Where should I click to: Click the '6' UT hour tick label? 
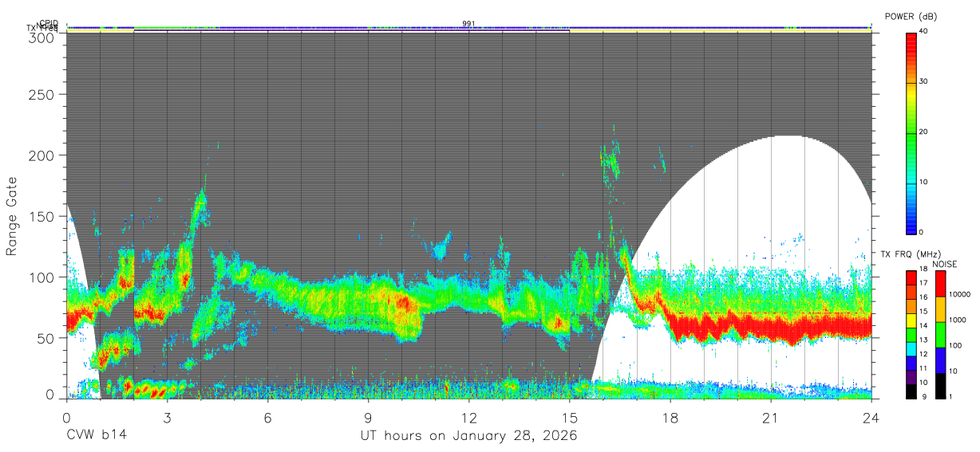[x=267, y=418]
